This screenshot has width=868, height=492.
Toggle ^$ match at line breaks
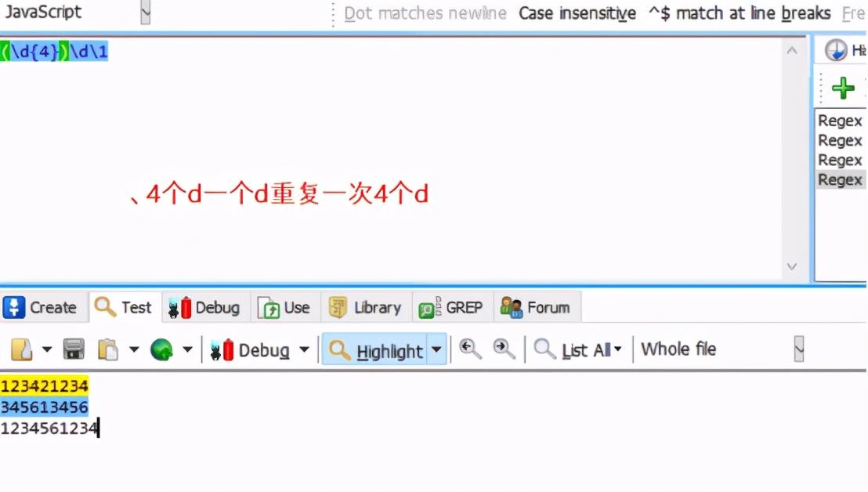(740, 13)
